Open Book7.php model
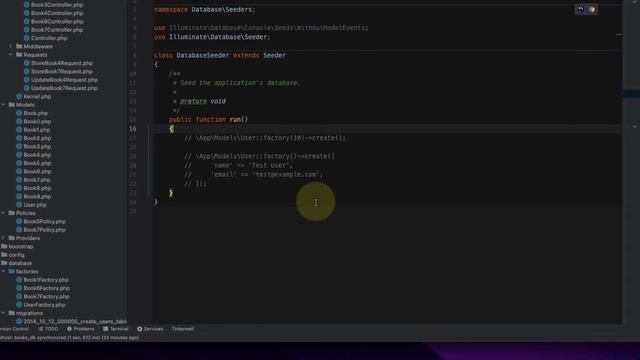 33,180
